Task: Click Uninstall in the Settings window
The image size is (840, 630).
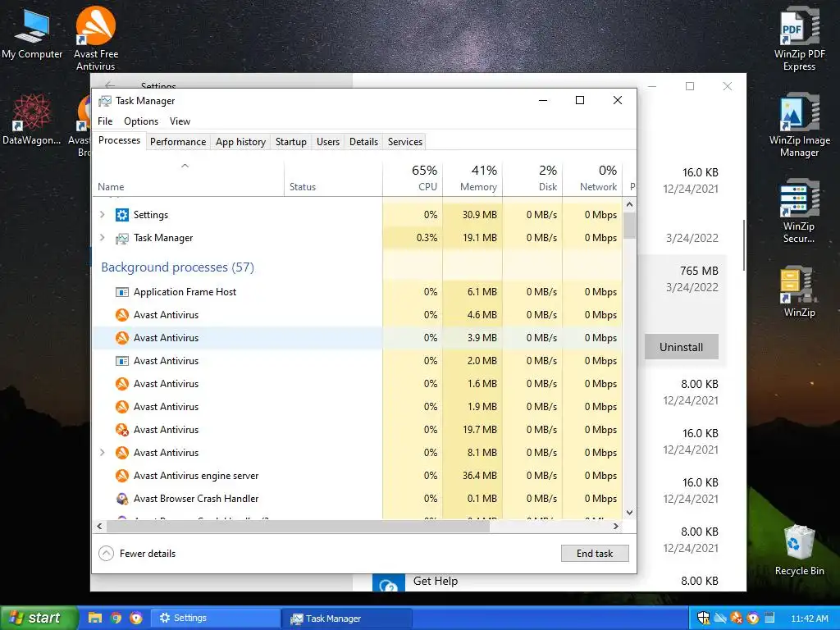Action: pyautogui.click(x=681, y=347)
